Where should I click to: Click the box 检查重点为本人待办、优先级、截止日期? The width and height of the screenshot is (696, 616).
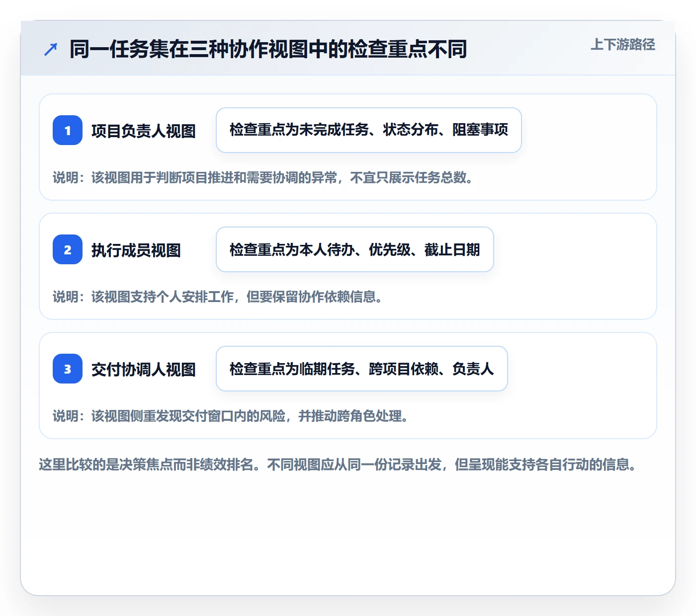[x=355, y=249]
